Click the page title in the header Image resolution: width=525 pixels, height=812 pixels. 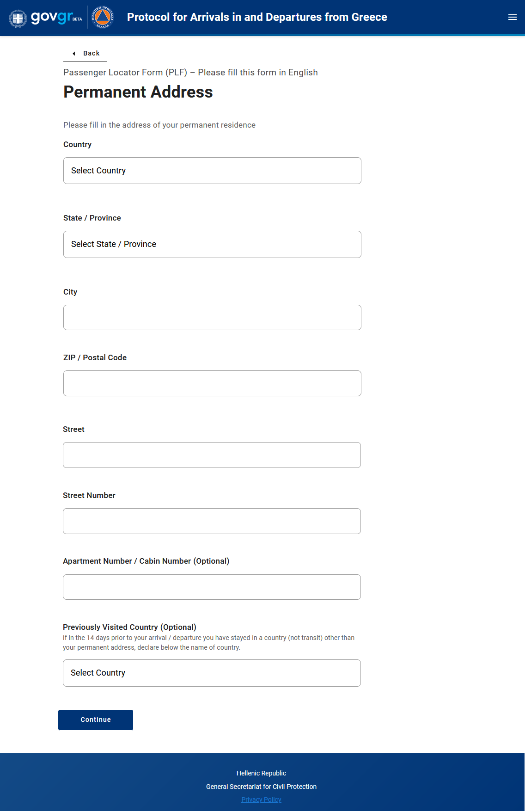[257, 17]
